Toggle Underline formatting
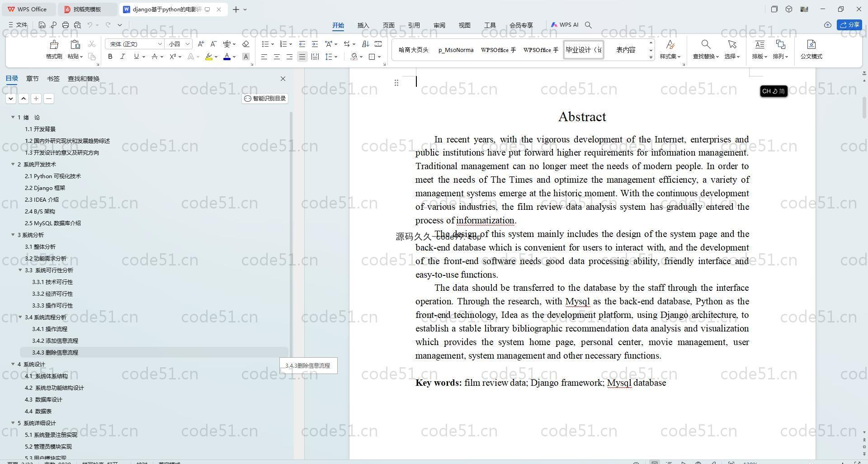 [136, 57]
